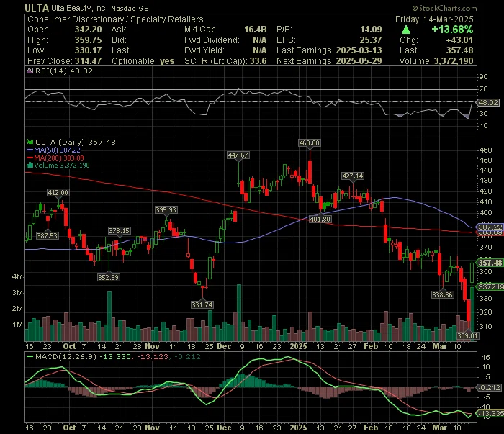The image size is (504, 434).
Task: Click the 387.22 MA tag on right axis
Action: click(x=490, y=227)
